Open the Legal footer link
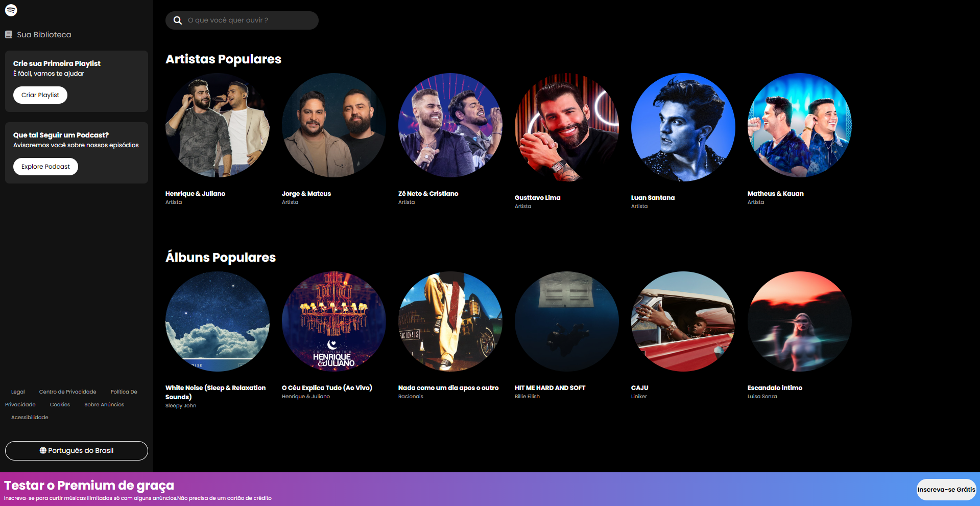The image size is (980, 506). point(18,392)
